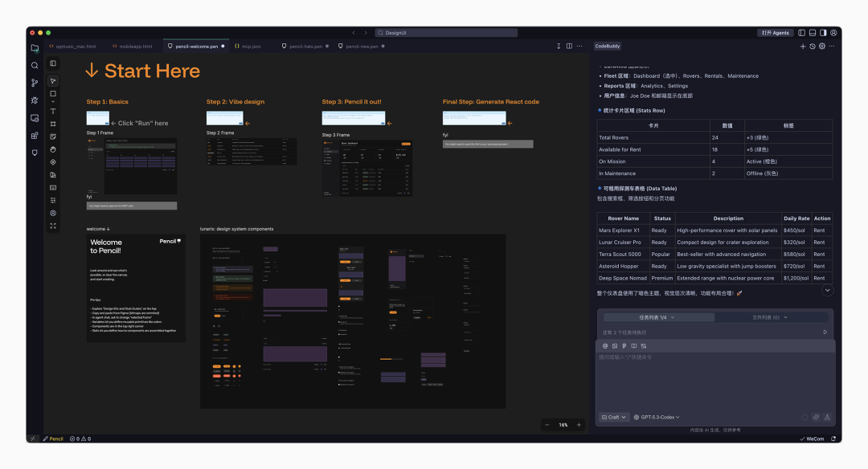
Task: Click the @ mention icon in chat
Action: coord(605,346)
